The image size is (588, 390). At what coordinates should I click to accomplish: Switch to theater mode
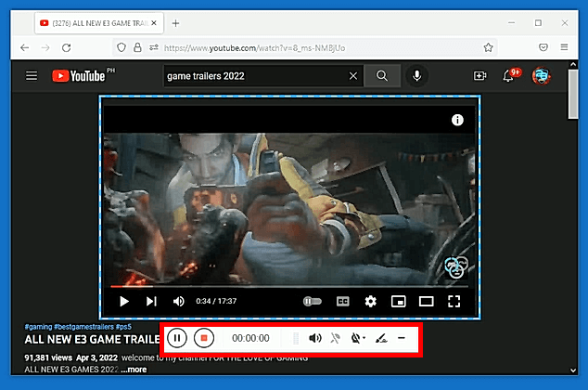point(426,302)
